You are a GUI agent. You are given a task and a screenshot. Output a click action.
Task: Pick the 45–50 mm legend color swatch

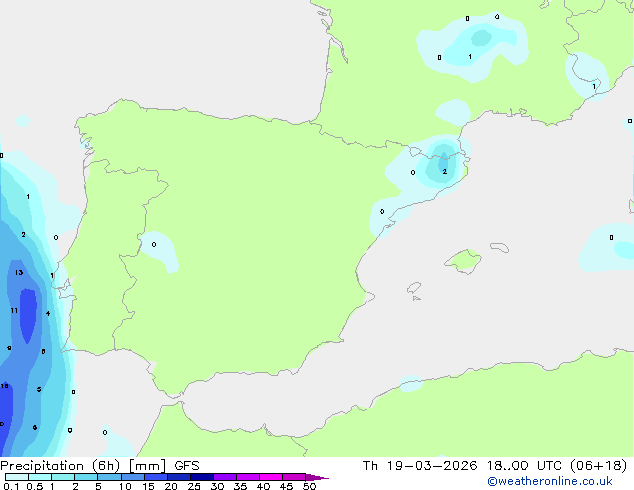click(294, 477)
